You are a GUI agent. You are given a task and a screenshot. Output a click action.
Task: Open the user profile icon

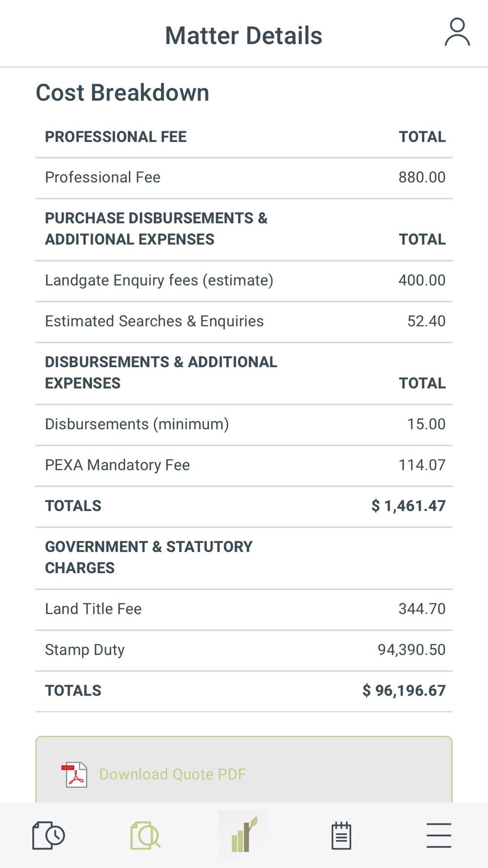click(457, 33)
